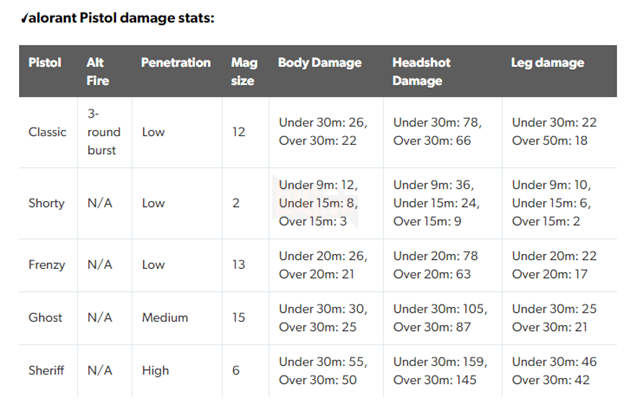
Task: Select Shorty's body damage cell
Action: [x=318, y=203]
